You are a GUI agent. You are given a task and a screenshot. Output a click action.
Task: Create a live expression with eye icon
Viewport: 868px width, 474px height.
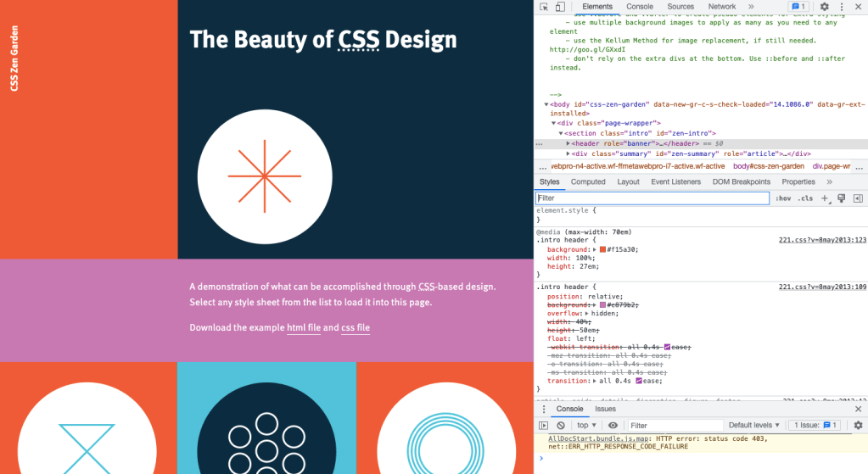[613, 425]
